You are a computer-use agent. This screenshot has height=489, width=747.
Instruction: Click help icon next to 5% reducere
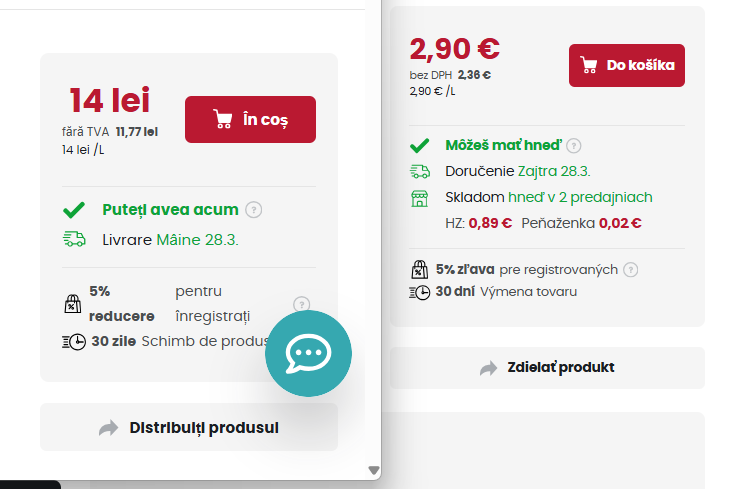tap(302, 304)
